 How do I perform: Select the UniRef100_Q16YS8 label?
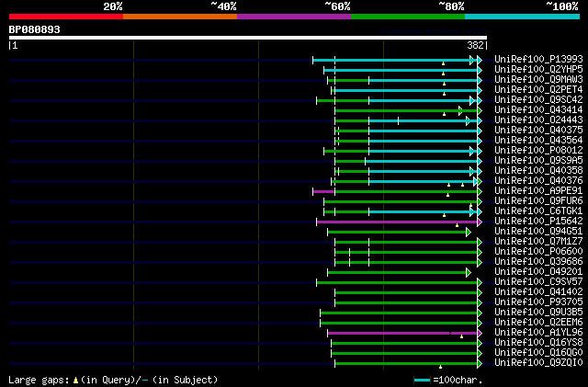click(x=538, y=343)
